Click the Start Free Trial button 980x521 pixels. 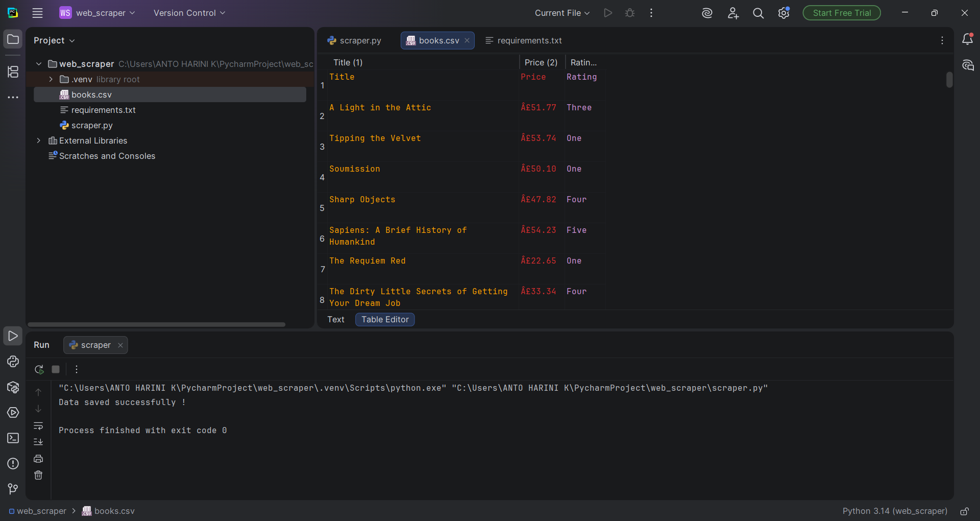coord(841,13)
